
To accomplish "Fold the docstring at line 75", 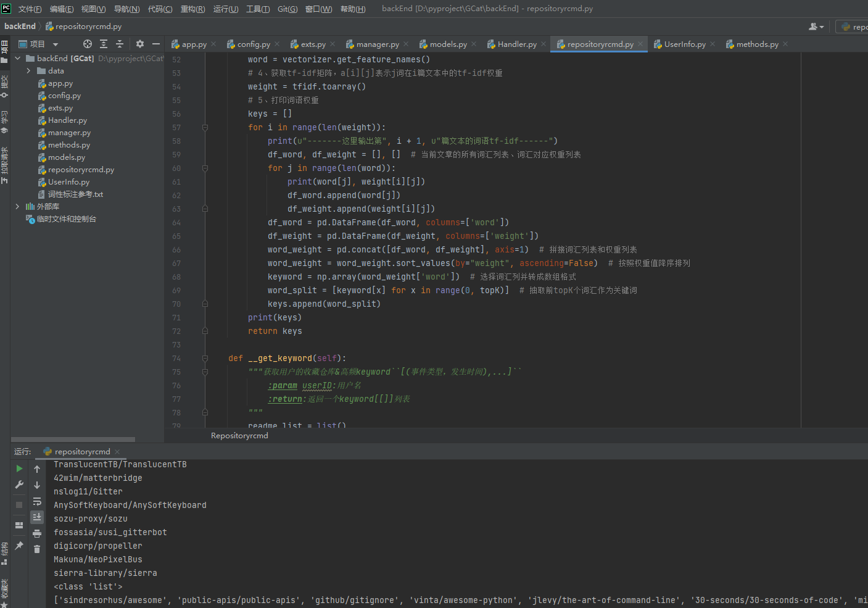I will (x=205, y=372).
